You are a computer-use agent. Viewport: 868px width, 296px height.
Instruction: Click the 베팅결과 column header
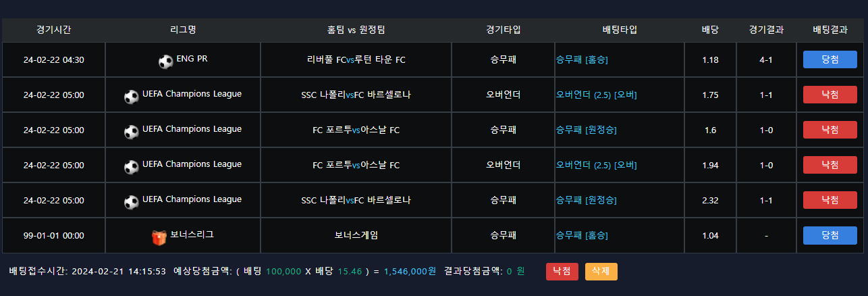(830, 30)
